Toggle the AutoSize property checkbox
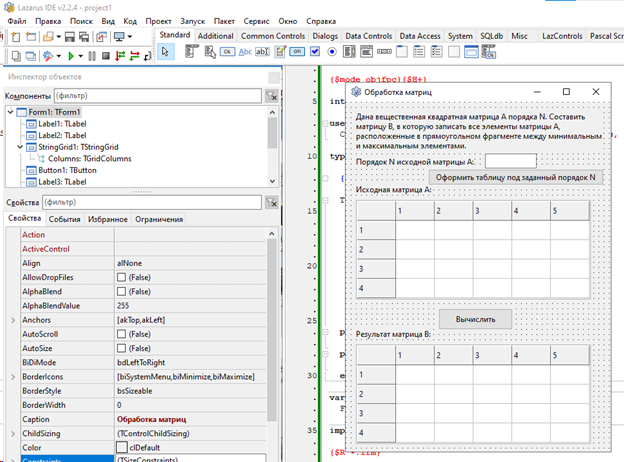Image resolution: width=624 pixels, height=462 pixels. (121, 347)
